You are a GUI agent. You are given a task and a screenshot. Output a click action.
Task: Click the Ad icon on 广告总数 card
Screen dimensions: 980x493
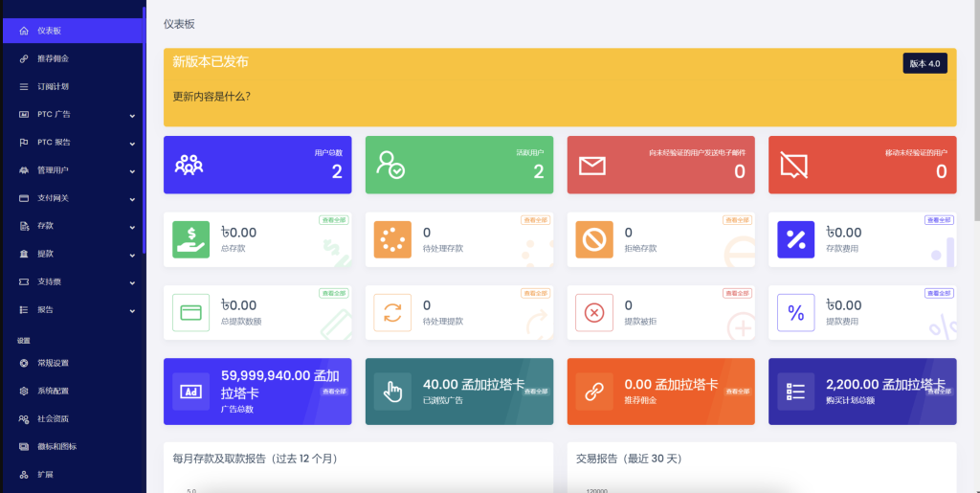[190, 392]
